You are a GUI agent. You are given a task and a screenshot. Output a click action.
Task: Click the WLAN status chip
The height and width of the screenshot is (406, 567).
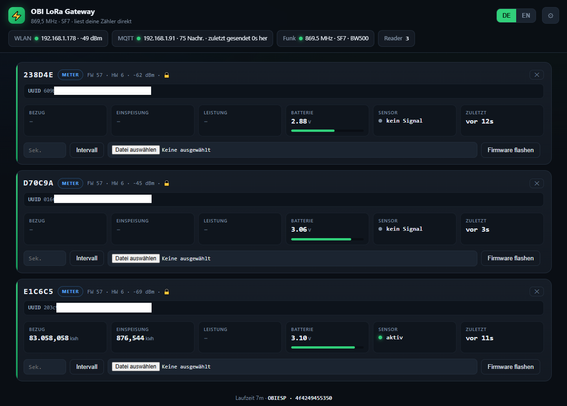[58, 38]
